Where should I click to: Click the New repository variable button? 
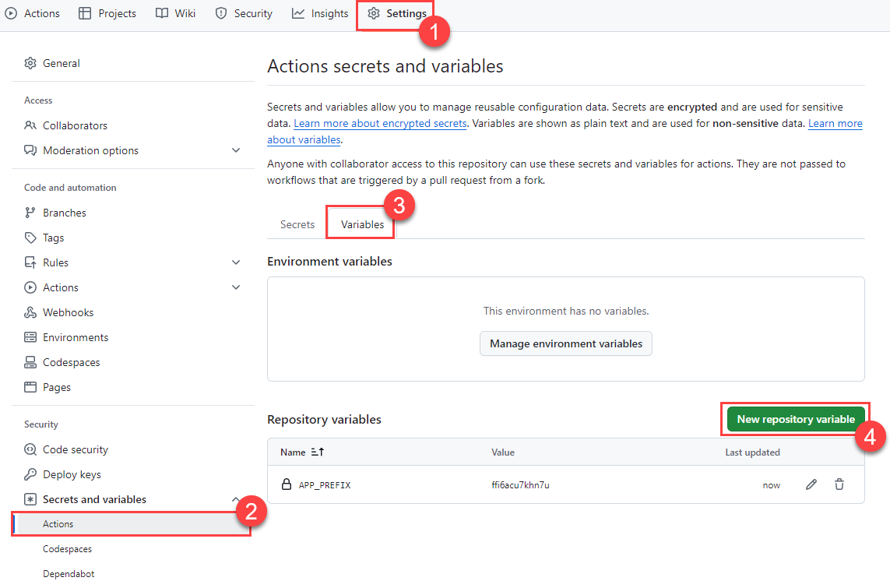794,418
